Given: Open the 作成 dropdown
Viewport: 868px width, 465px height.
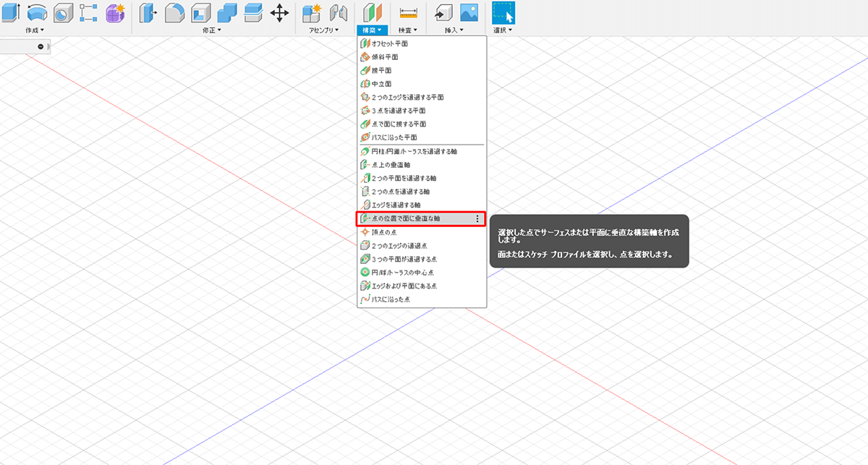Looking at the screenshot, I should 35,30.
